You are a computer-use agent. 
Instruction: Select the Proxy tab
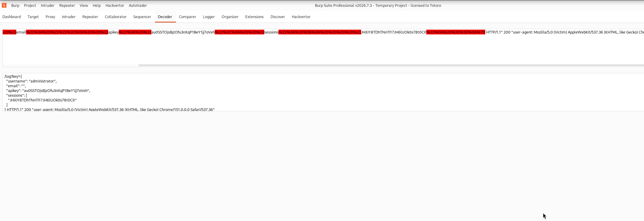click(50, 17)
